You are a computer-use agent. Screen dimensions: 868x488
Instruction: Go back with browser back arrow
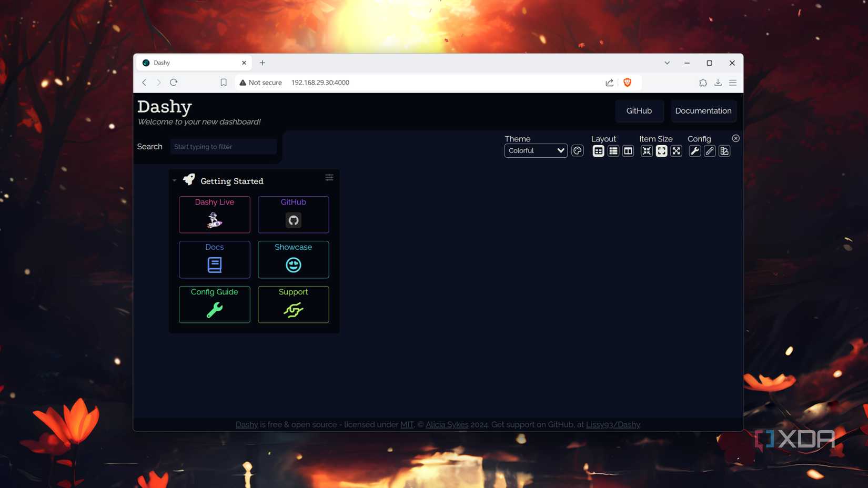[144, 83]
